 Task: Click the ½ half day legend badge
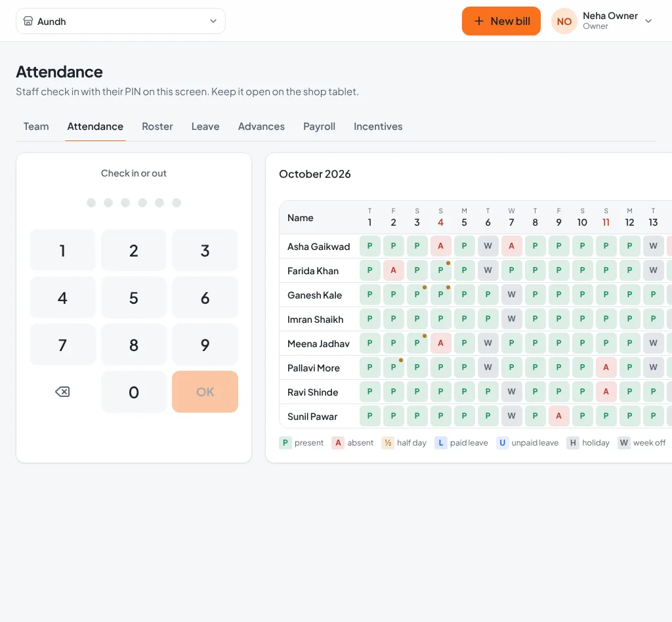(388, 442)
